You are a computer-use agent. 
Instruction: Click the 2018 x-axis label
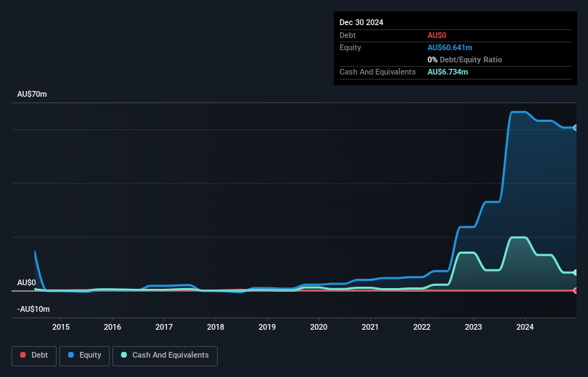(216, 327)
